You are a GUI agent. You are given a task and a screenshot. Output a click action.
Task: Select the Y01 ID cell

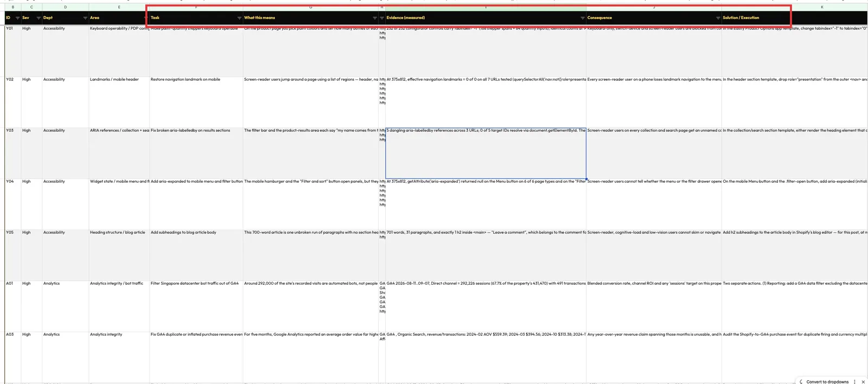(13, 51)
